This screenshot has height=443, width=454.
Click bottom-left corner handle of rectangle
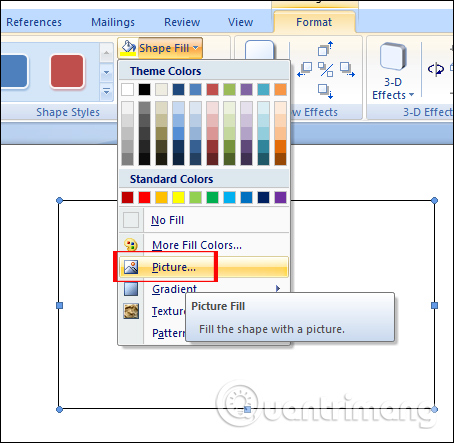pyautogui.click(x=59, y=409)
